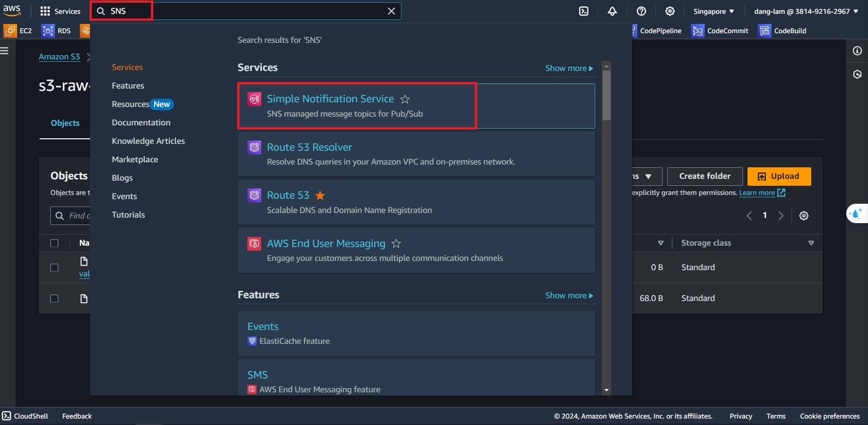Favorite Simple Notification Service with star
The height and width of the screenshot is (425, 868).
(x=405, y=99)
